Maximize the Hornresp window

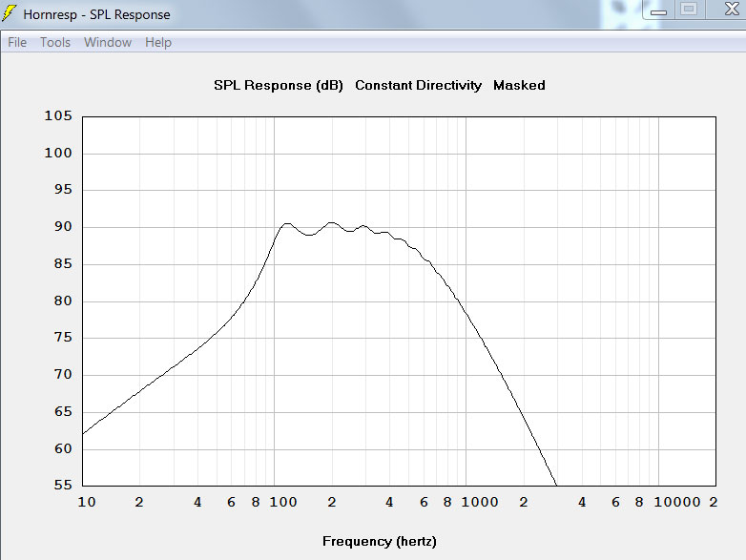689,10
